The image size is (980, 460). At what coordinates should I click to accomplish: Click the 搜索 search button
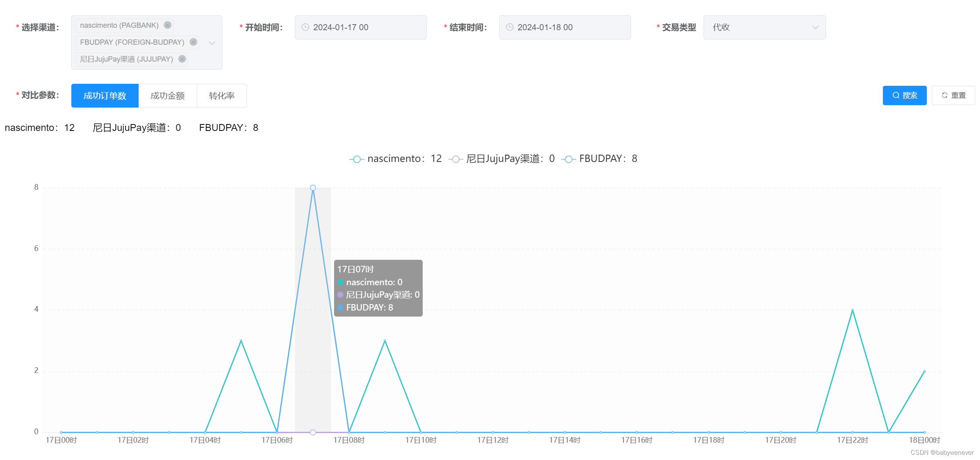coord(904,95)
